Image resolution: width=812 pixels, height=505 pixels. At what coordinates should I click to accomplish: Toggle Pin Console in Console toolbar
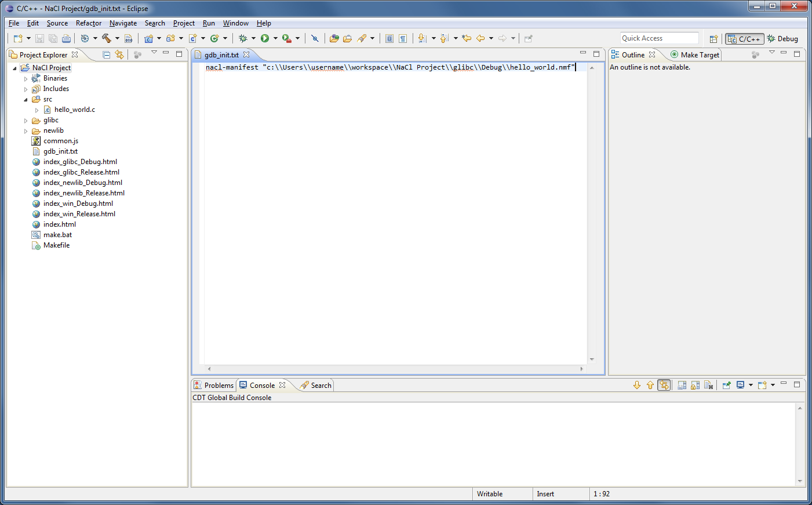[726, 385]
